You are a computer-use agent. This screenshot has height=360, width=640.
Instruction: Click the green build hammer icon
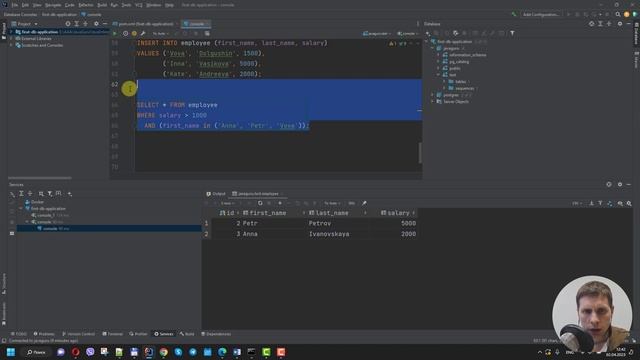[x=514, y=14]
